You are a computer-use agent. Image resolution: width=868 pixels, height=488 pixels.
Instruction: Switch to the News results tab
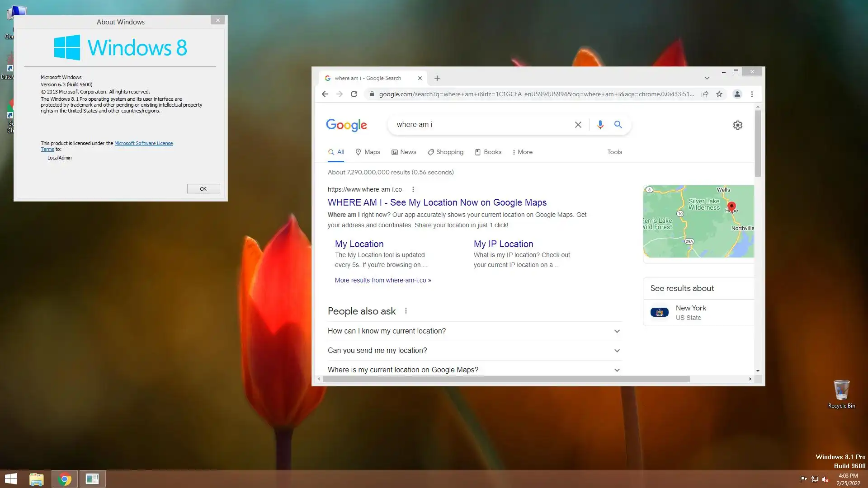404,152
